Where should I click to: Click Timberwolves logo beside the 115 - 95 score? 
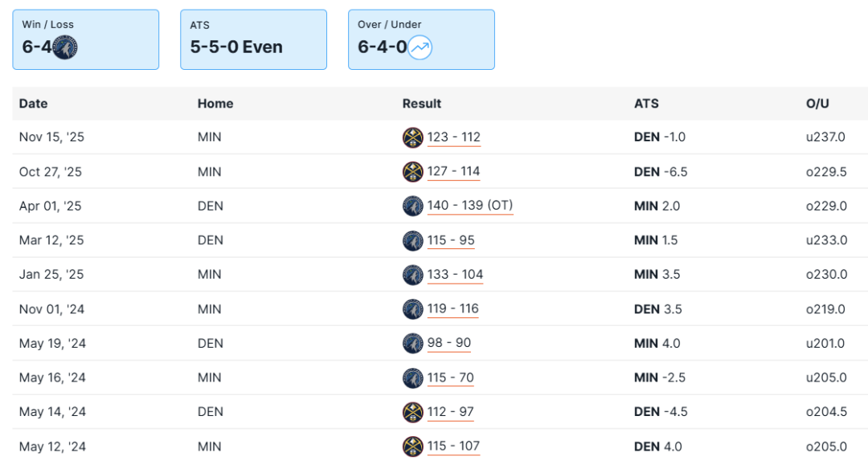412,240
